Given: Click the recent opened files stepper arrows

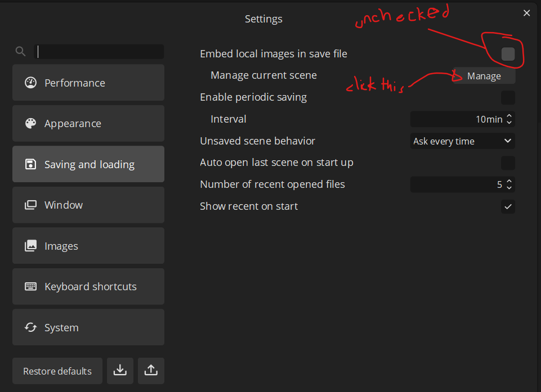Looking at the screenshot, I should coord(509,184).
